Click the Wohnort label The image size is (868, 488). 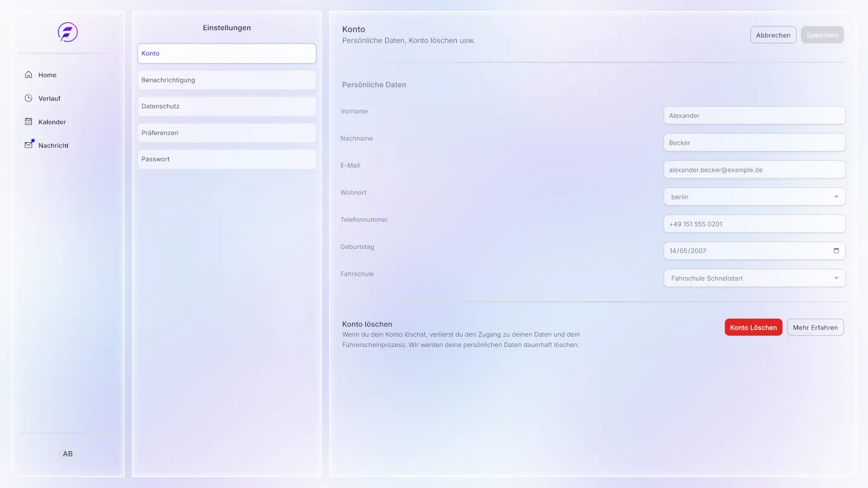coord(353,193)
